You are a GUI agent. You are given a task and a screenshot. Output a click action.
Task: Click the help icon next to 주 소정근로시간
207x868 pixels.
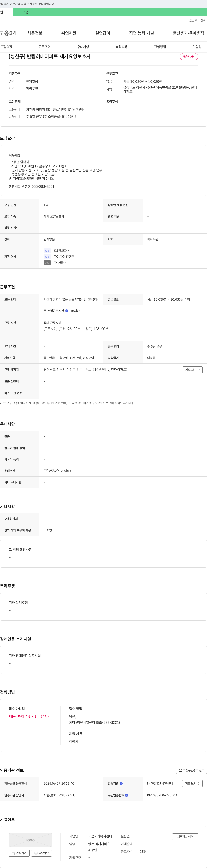click(67, 311)
